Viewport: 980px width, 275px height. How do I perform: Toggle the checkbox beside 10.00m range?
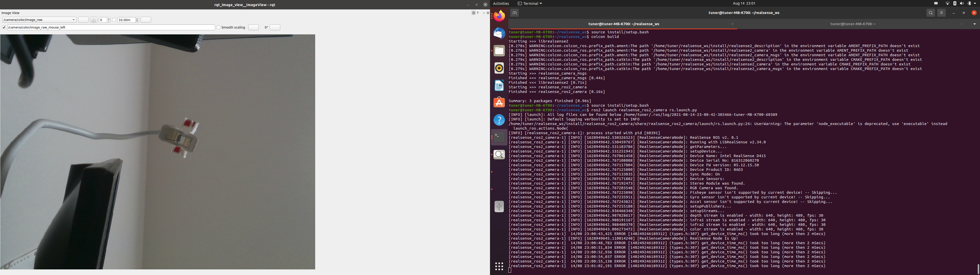click(114, 20)
